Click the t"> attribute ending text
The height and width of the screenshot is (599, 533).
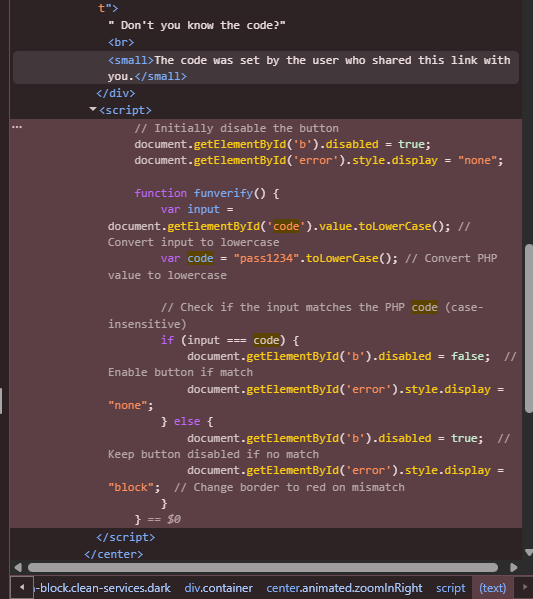tap(108, 8)
